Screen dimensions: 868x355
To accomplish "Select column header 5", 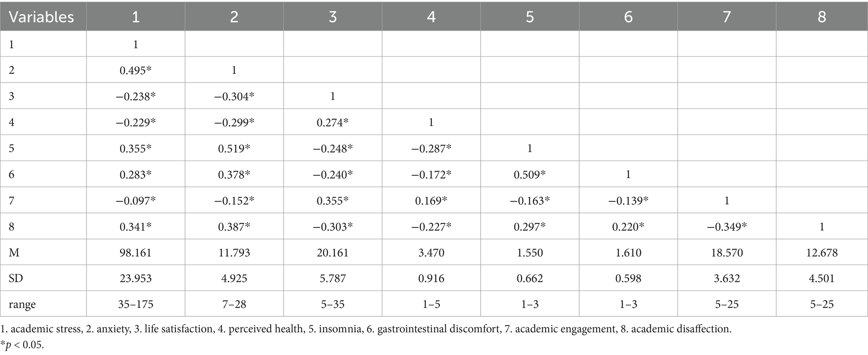I will (530, 17).
